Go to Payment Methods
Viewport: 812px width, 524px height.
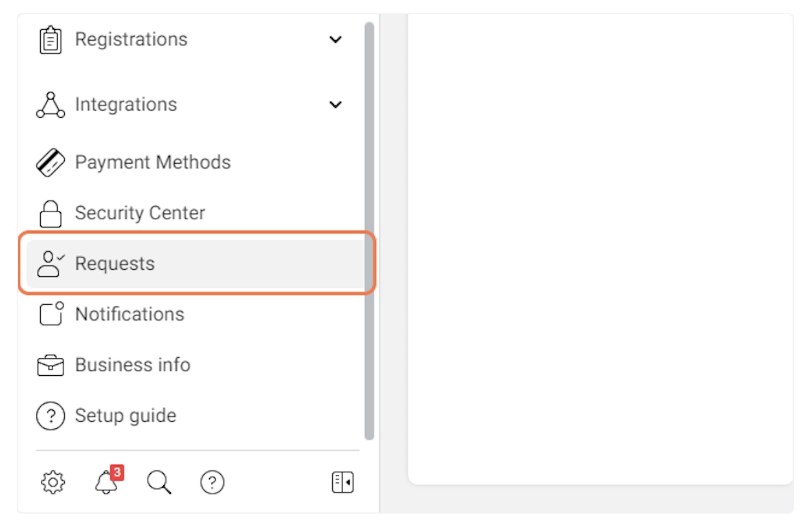click(153, 162)
